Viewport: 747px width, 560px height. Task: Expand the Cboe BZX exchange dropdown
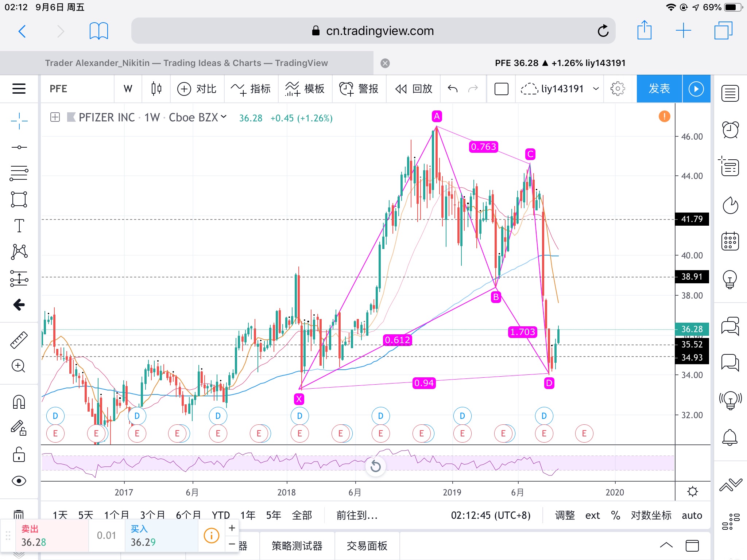[x=223, y=117]
